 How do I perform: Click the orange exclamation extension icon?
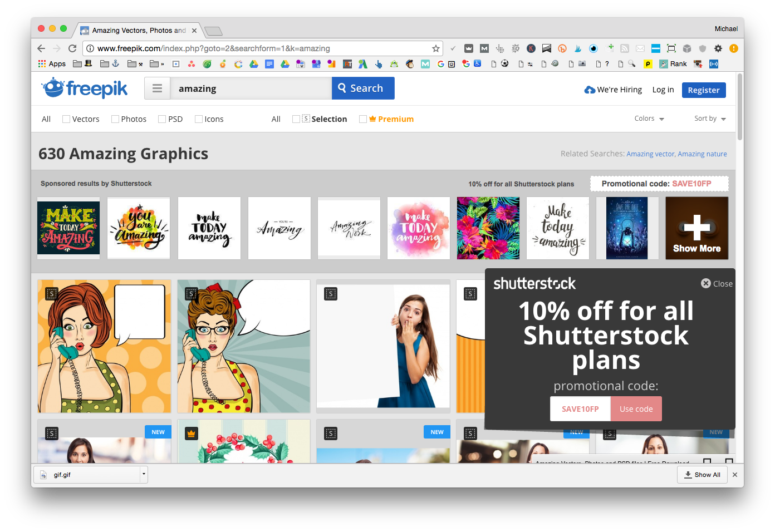(734, 48)
